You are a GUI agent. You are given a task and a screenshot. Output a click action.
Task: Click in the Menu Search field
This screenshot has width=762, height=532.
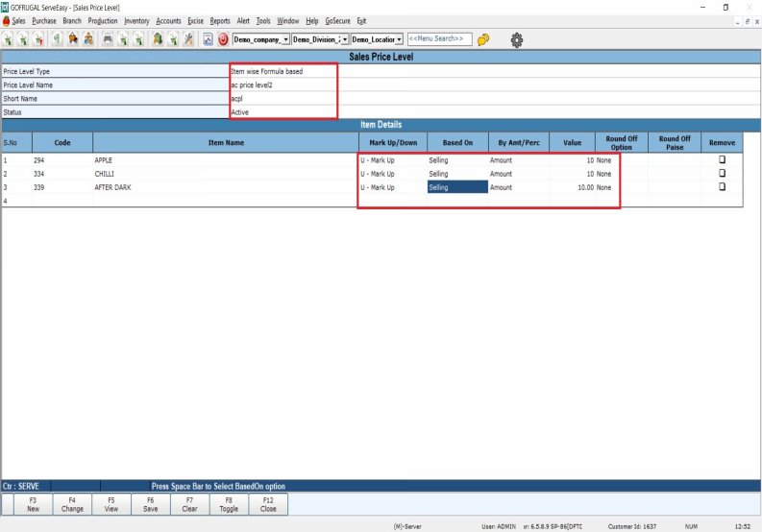pos(439,38)
